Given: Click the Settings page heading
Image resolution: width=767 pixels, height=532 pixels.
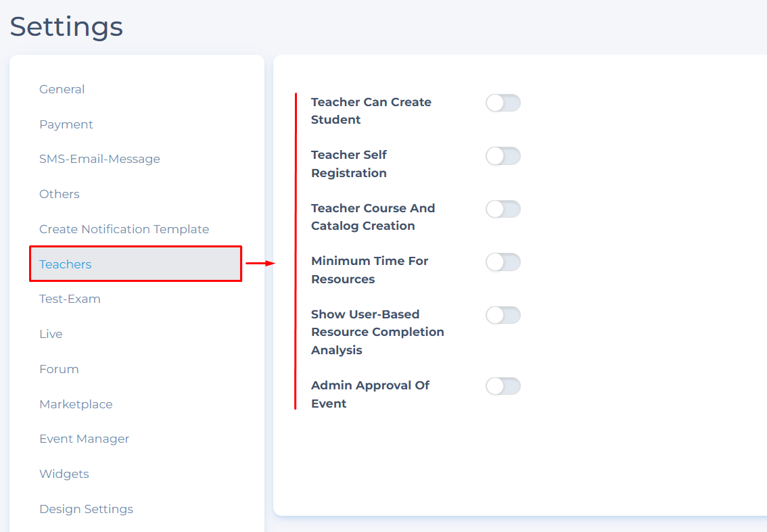Looking at the screenshot, I should (66, 26).
